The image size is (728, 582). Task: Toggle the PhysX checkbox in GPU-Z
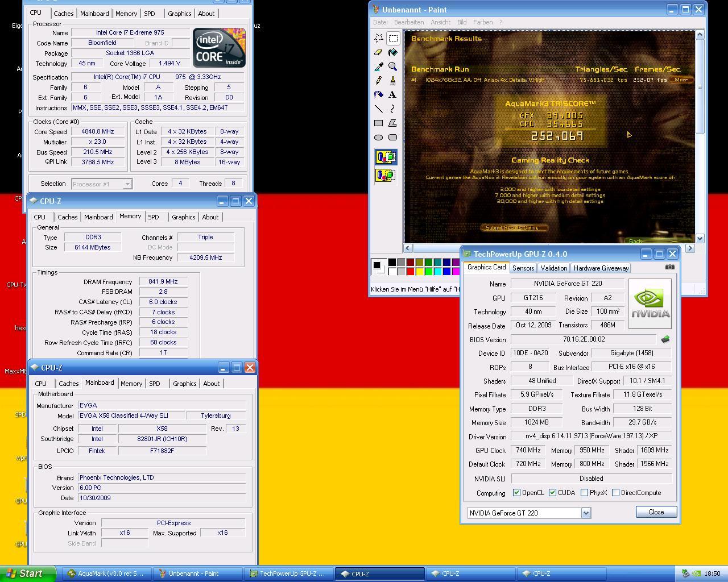pyautogui.click(x=584, y=493)
